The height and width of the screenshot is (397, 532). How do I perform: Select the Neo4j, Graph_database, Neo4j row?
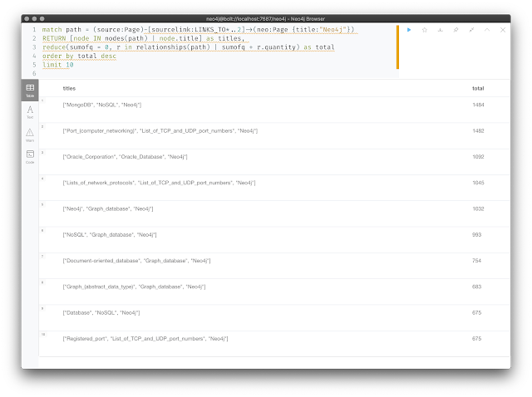pyautogui.click(x=274, y=213)
